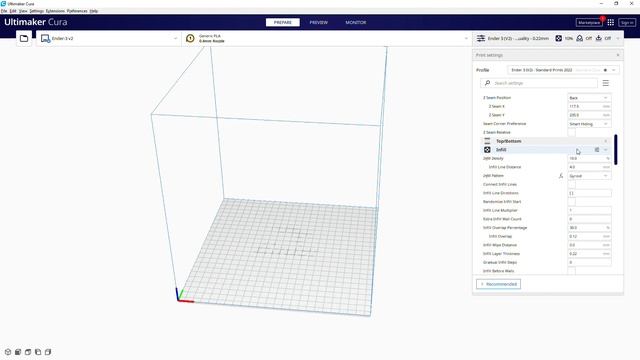Click the Gradual Infill Steps field
Viewport: 640px width, 360px height.
(589, 262)
